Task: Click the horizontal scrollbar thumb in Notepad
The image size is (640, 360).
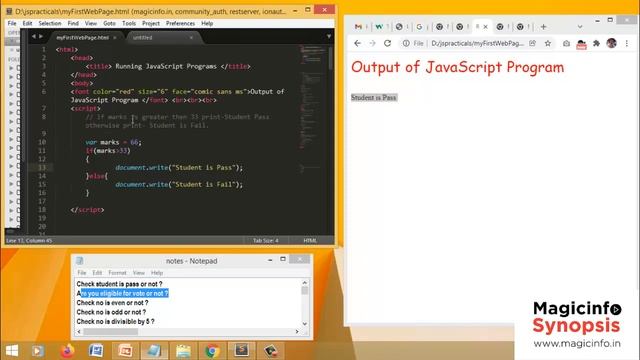Action: click(x=110, y=332)
